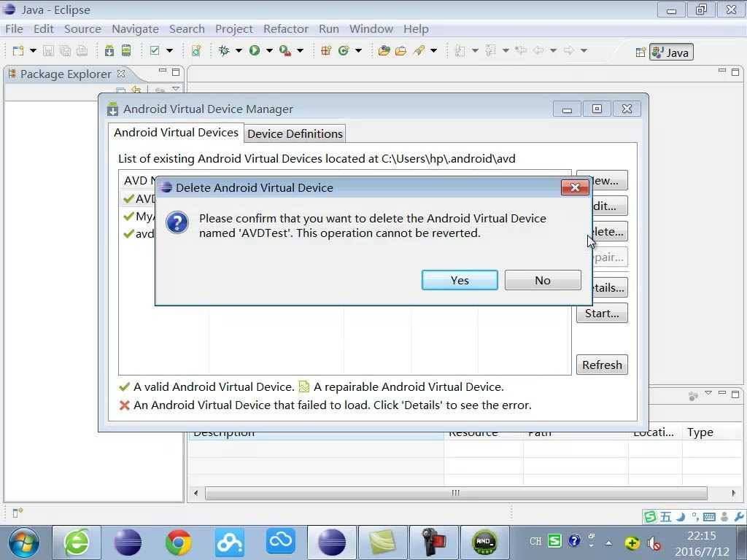This screenshot has height=560, width=747.
Task: Click the Last Edit Location icon
Action: [521, 50]
